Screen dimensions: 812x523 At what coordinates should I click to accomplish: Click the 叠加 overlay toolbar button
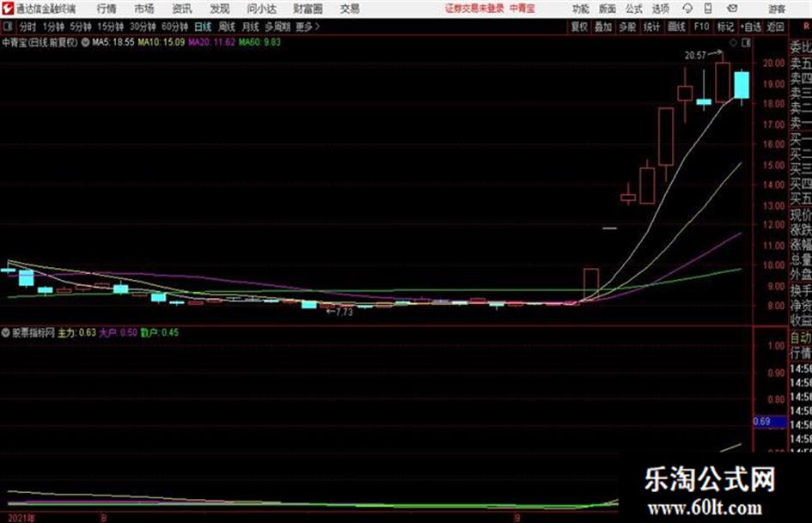tap(603, 27)
